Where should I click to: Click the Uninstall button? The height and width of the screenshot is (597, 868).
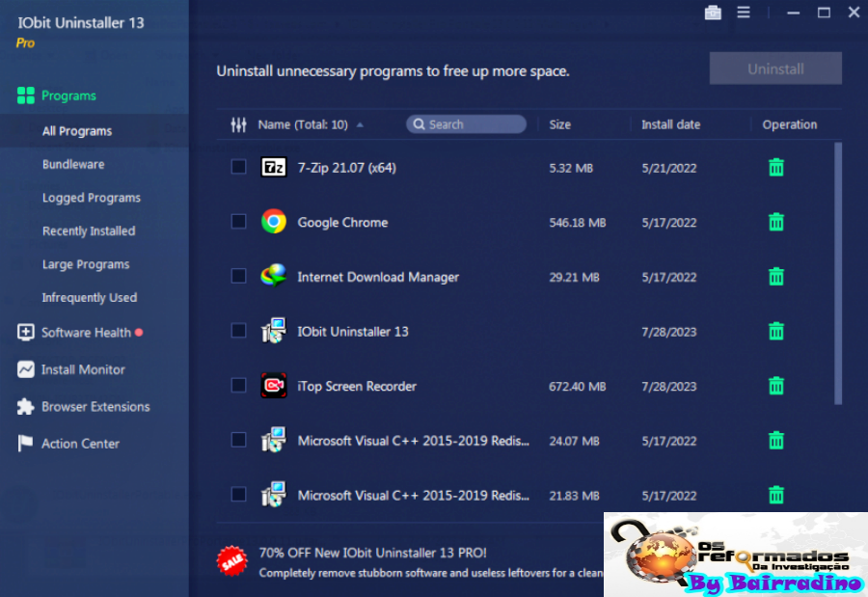775,68
